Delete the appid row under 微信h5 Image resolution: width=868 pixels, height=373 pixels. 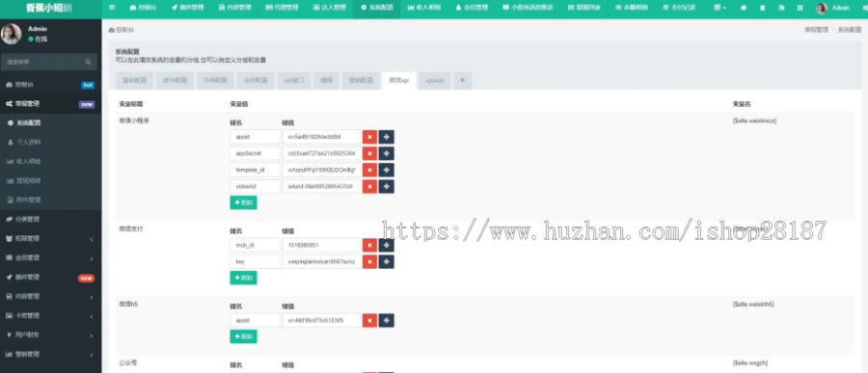click(369, 320)
